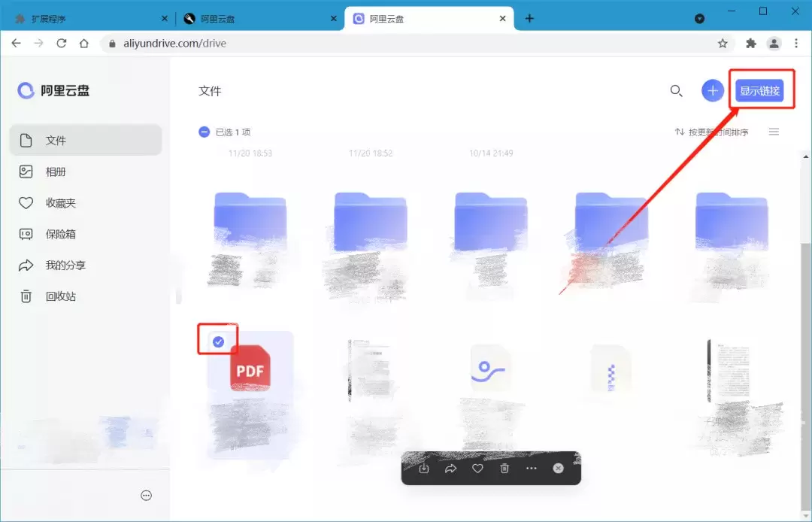Open 文件 in the sidebar
The width and height of the screenshot is (812, 522).
86,141
